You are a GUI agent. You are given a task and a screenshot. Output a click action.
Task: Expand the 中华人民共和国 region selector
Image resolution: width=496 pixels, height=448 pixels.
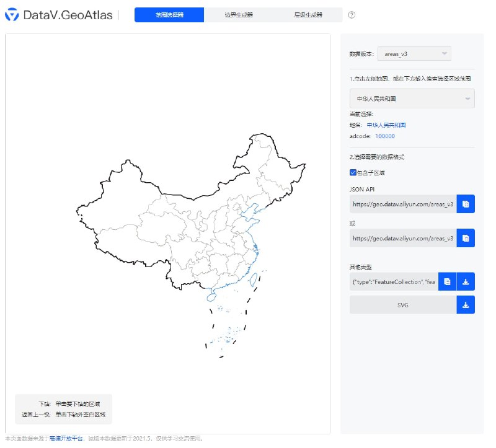411,98
